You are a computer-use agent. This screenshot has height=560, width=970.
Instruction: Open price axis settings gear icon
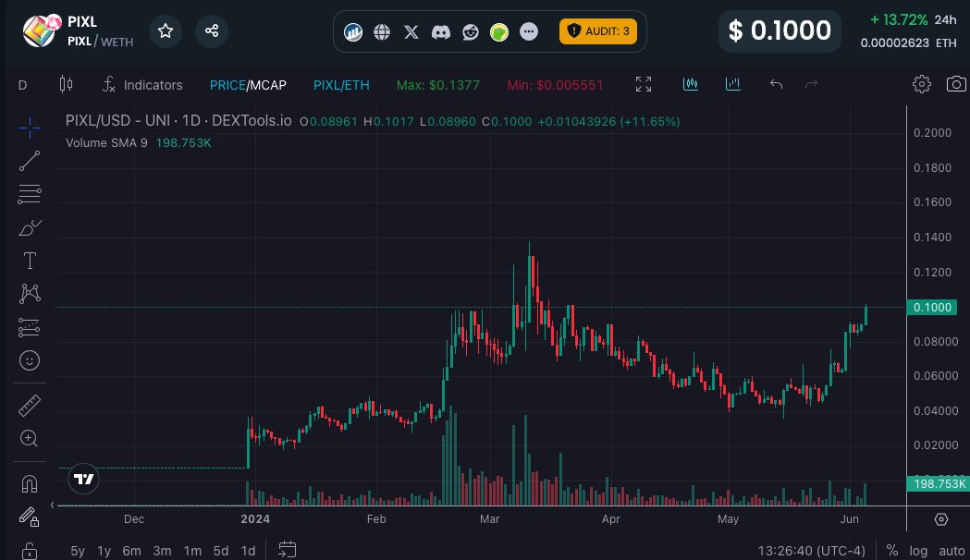(941, 519)
